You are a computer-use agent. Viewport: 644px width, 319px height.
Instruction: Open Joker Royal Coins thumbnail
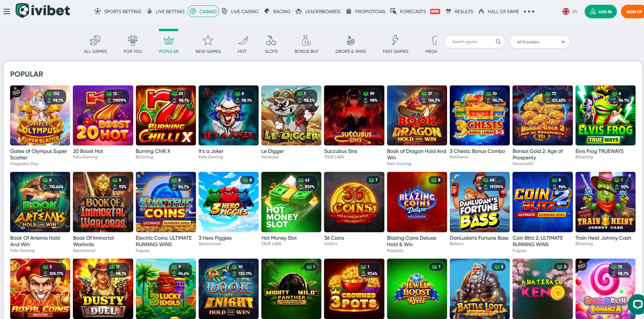[x=40, y=289]
